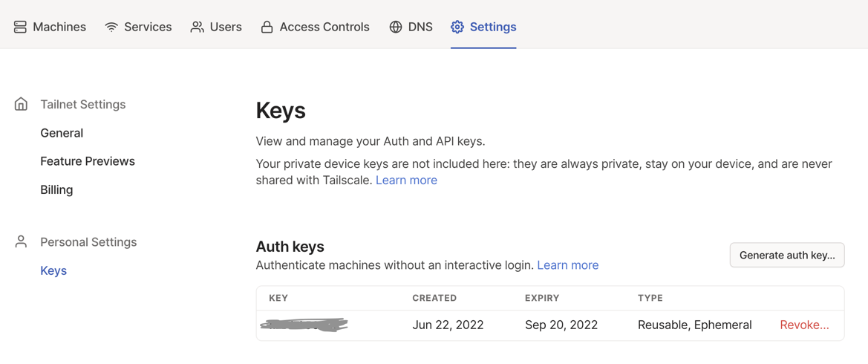Select the Settings tab
868x364 pixels.
pos(483,27)
